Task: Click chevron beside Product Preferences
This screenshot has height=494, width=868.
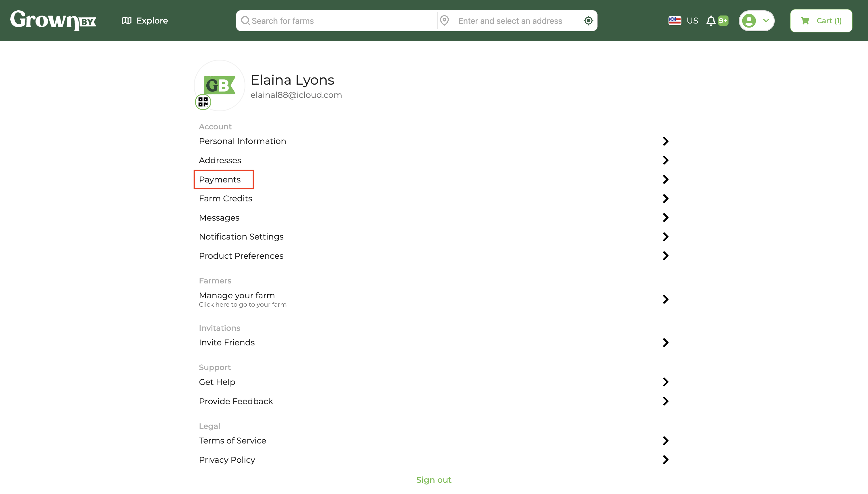Action: pos(665,256)
